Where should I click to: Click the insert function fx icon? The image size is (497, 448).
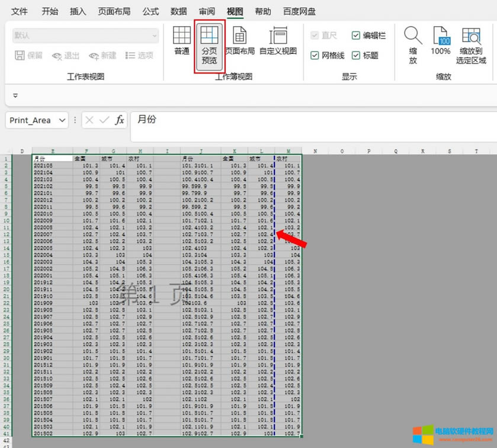click(x=120, y=120)
